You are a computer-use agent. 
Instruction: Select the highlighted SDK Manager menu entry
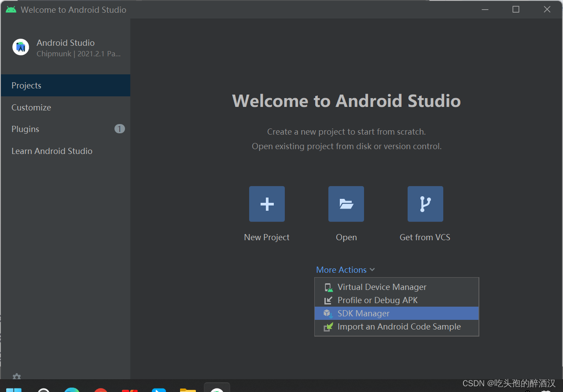363,313
